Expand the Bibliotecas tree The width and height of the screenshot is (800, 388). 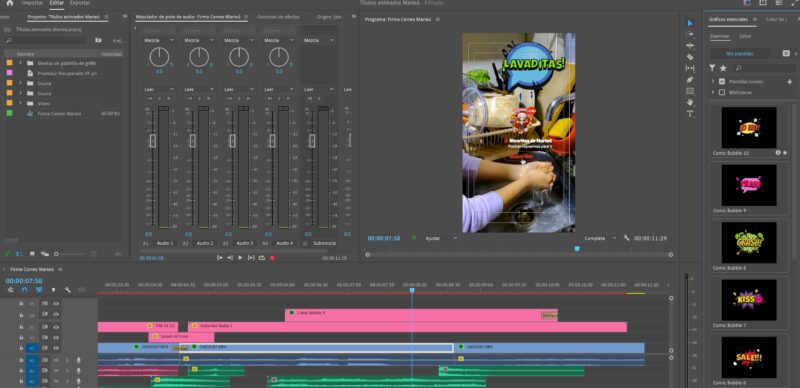(x=713, y=92)
